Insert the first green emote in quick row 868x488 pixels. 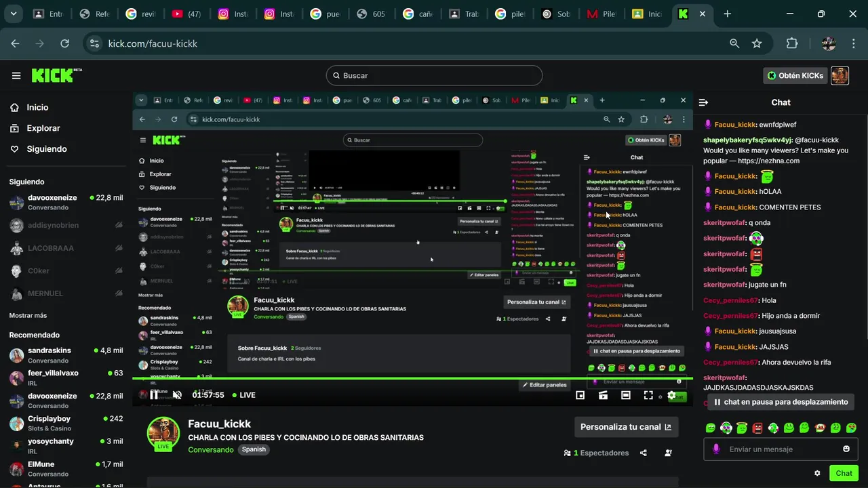point(710,428)
